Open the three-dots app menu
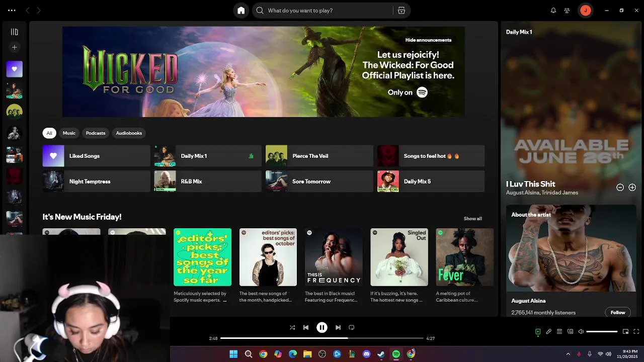 point(12,10)
